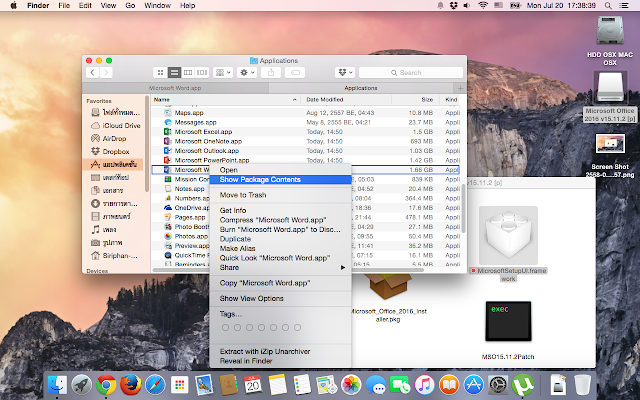Image resolution: width=640 pixels, height=400 pixels.
Task: Switch Finder to column view
Action: [188, 73]
